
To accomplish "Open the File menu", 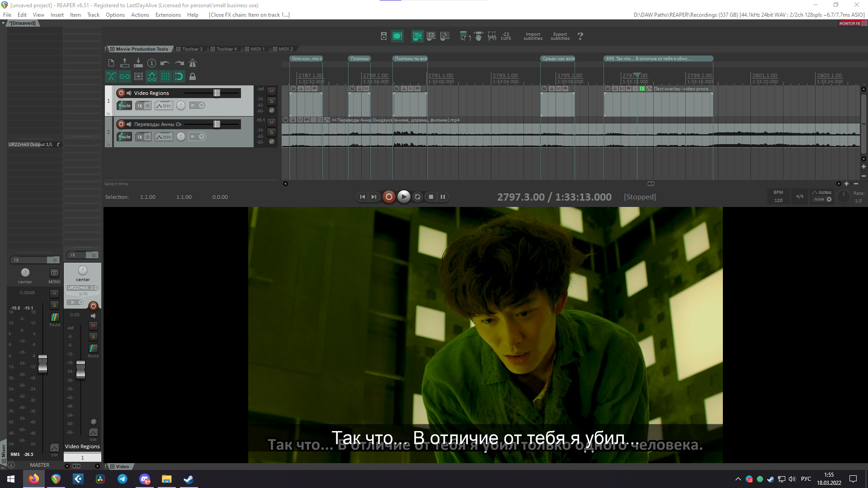I will click(7, 15).
